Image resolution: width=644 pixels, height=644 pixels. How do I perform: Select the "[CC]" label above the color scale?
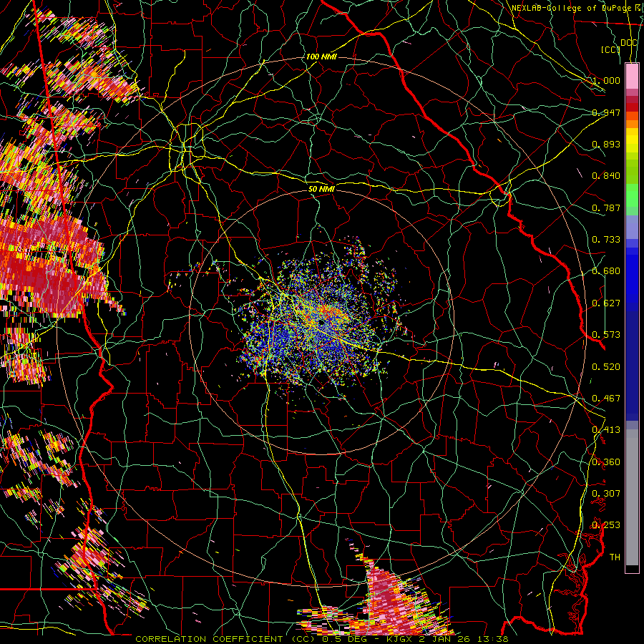(x=611, y=49)
